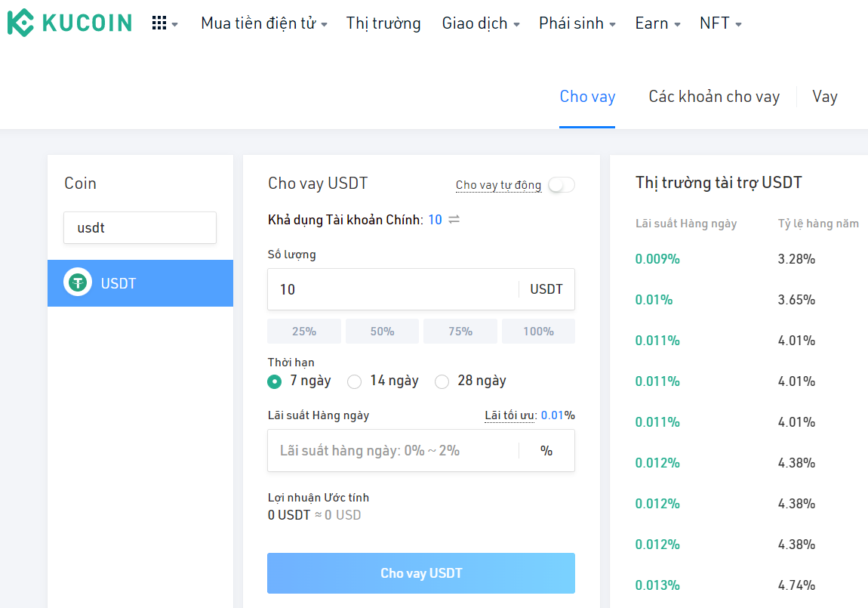Expand the Giao dịch dropdown menu

coord(481,23)
